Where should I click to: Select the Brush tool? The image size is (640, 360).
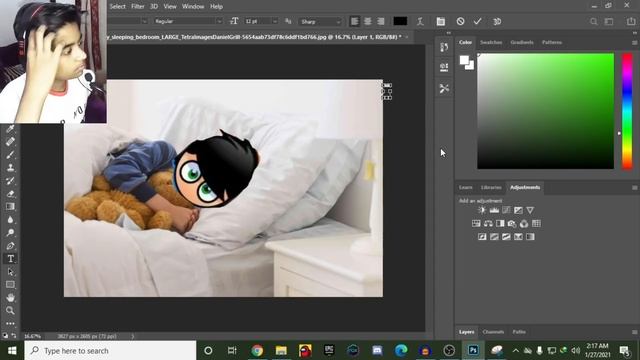pos(10,155)
